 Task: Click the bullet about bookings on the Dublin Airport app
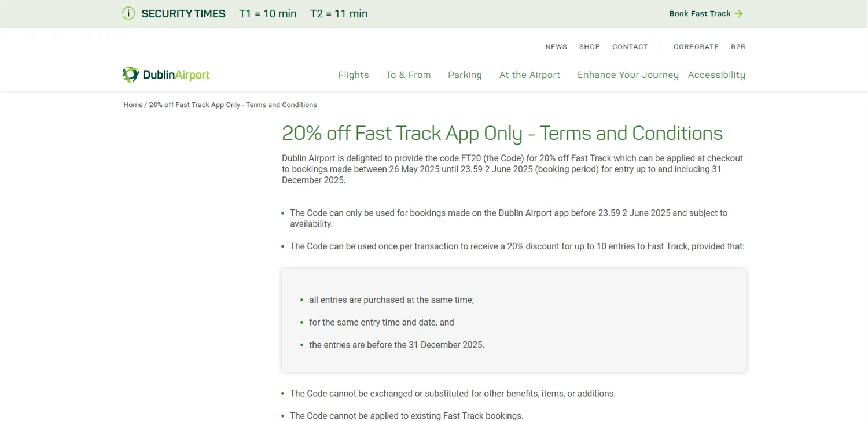click(509, 219)
